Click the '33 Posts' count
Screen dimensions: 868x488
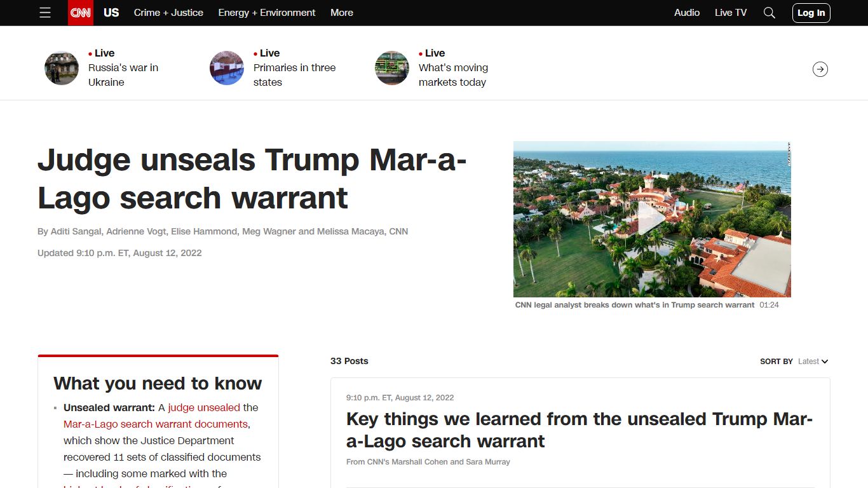[x=349, y=361]
